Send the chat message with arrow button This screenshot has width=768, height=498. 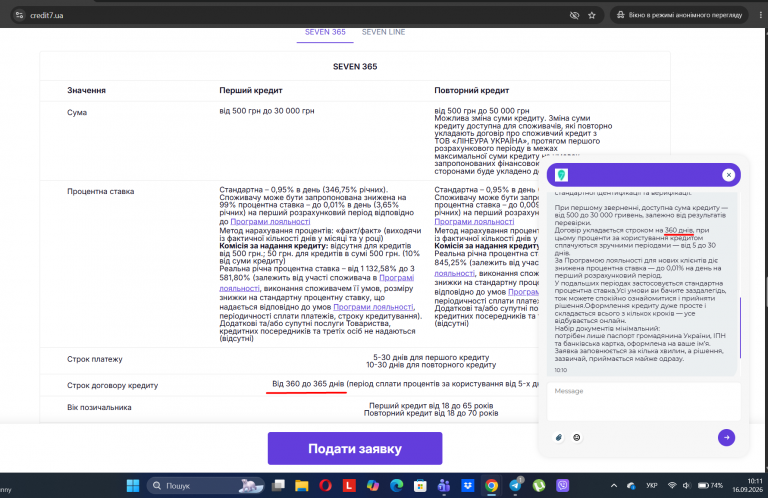726,437
